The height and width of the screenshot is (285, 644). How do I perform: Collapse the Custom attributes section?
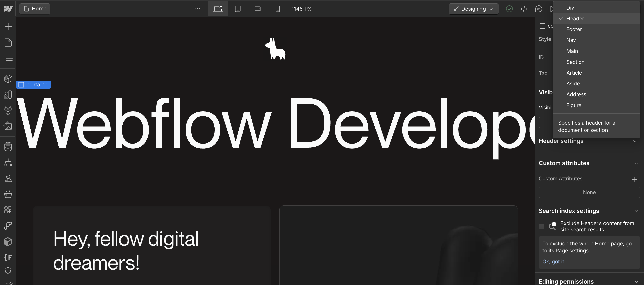point(636,163)
